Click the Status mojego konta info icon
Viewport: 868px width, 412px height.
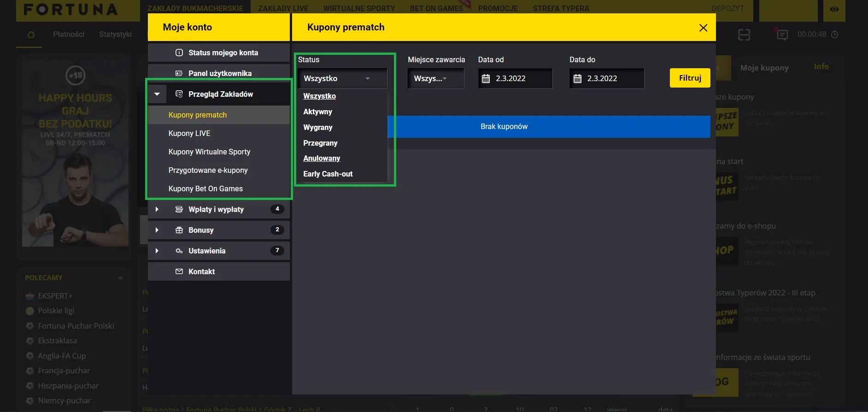(179, 53)
